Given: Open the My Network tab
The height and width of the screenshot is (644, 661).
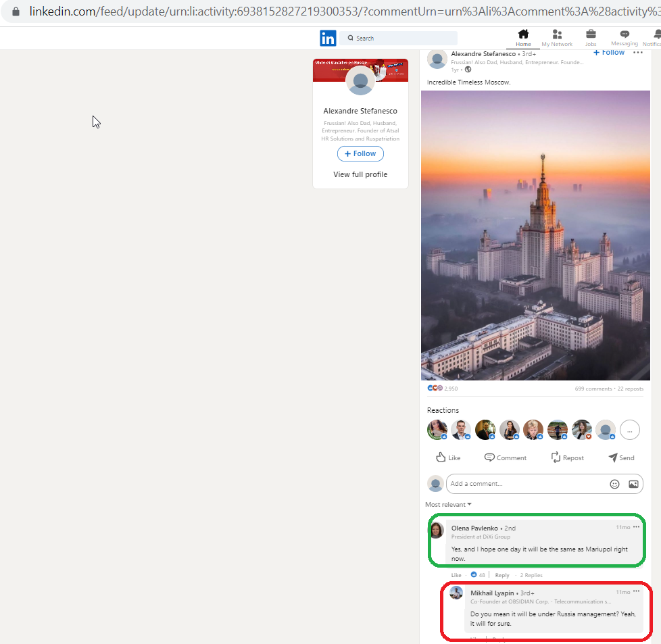Looking at the screenshot, I should pos(557,38).
